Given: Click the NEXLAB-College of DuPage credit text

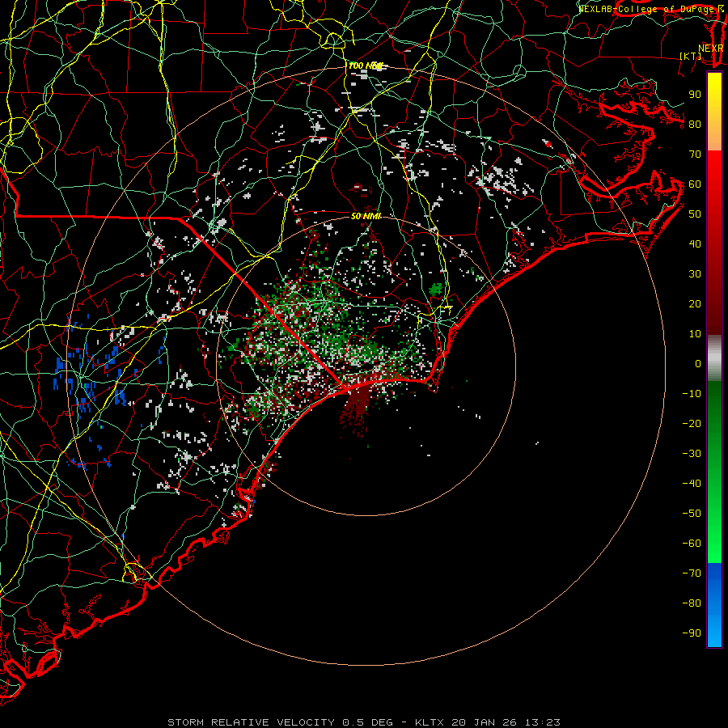Looking at the screenshot, I should pos(646,9).
